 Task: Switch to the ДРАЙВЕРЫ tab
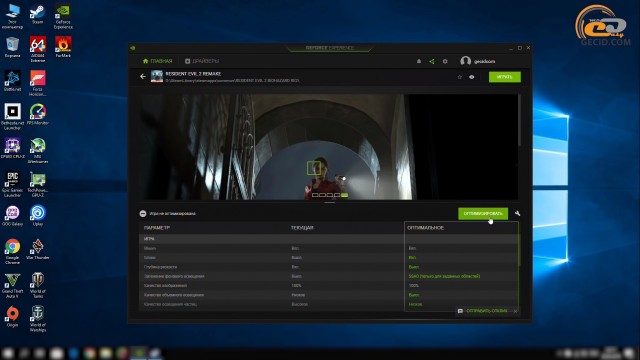coord(202,61)
